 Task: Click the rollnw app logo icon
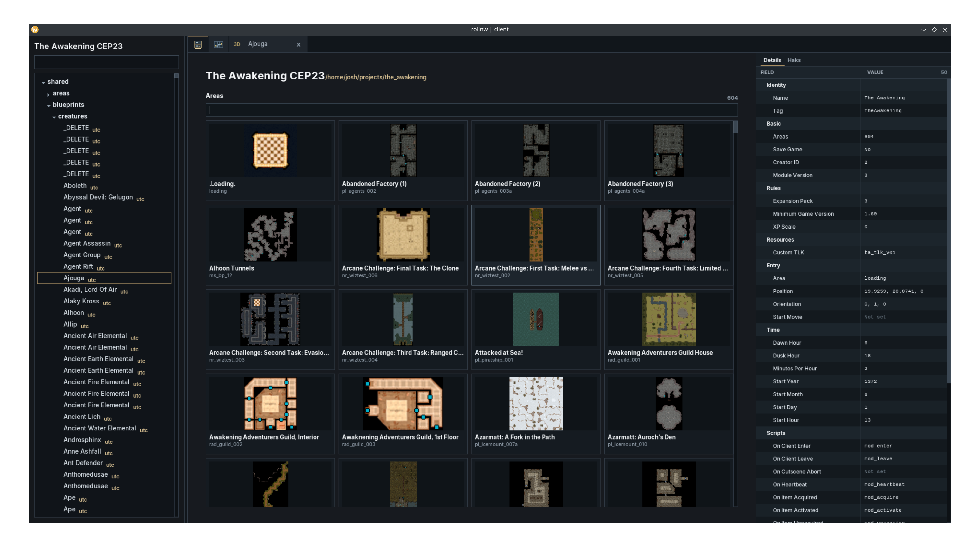35,30
